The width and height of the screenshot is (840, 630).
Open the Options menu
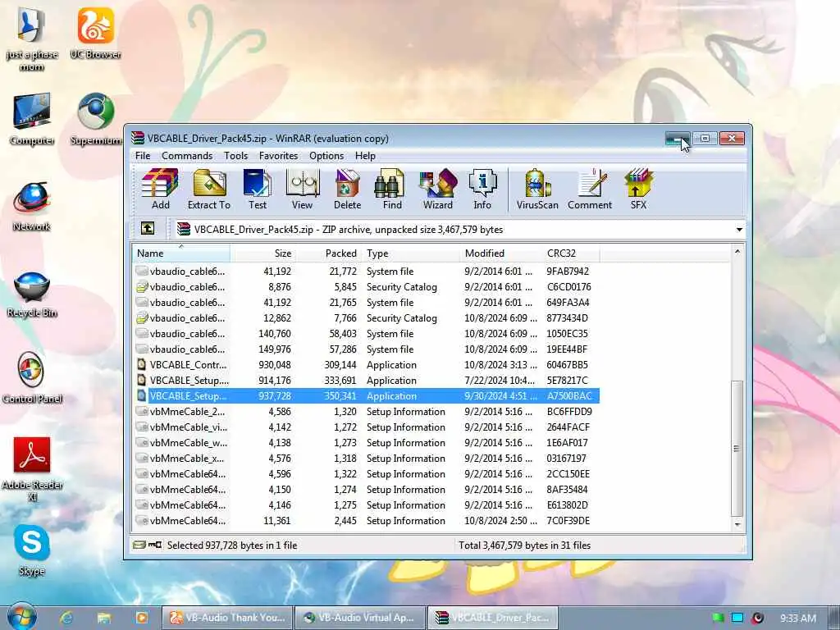[x=326, y=155]
